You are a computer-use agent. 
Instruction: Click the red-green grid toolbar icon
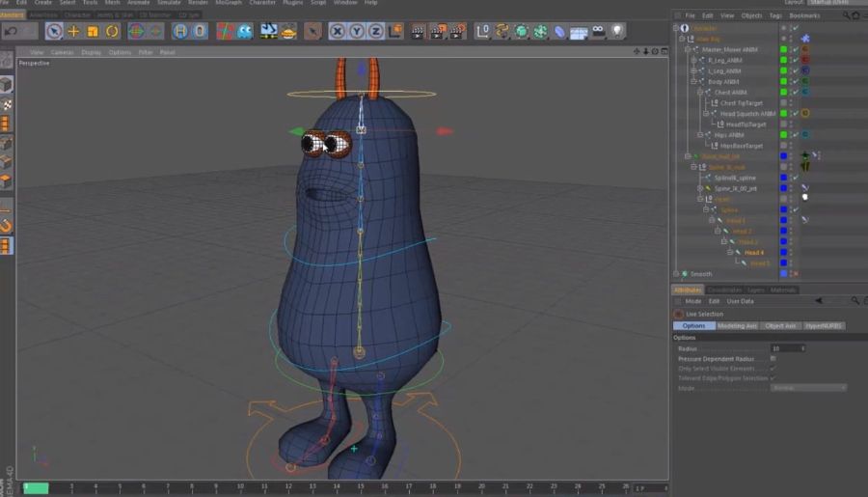click(225, 31)
